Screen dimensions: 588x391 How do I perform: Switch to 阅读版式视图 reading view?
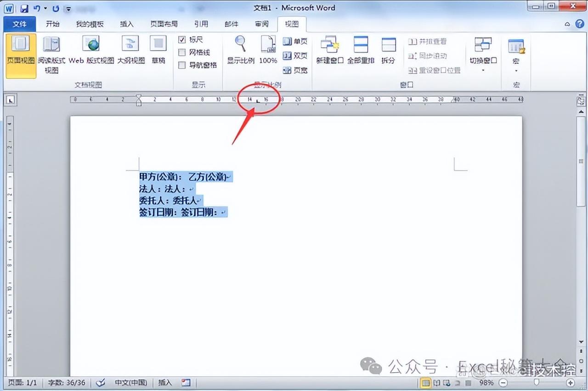pyautogui.click(x=51, y=56)
